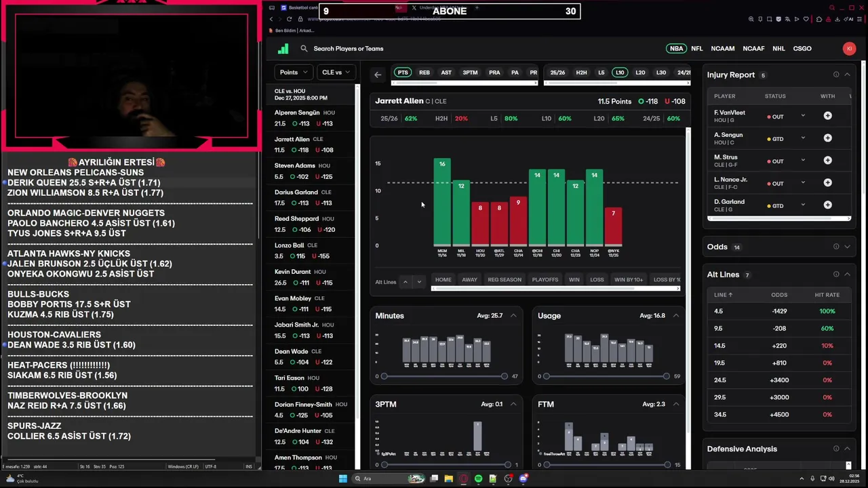
Task: Select the L20 range pill
Action: (640, 73)
